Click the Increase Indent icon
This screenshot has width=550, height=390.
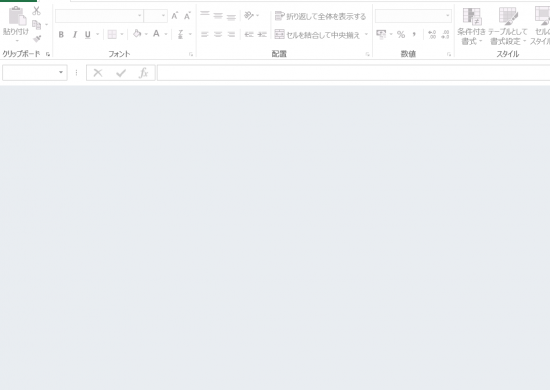pyautogui.click(x=262, y=34)
